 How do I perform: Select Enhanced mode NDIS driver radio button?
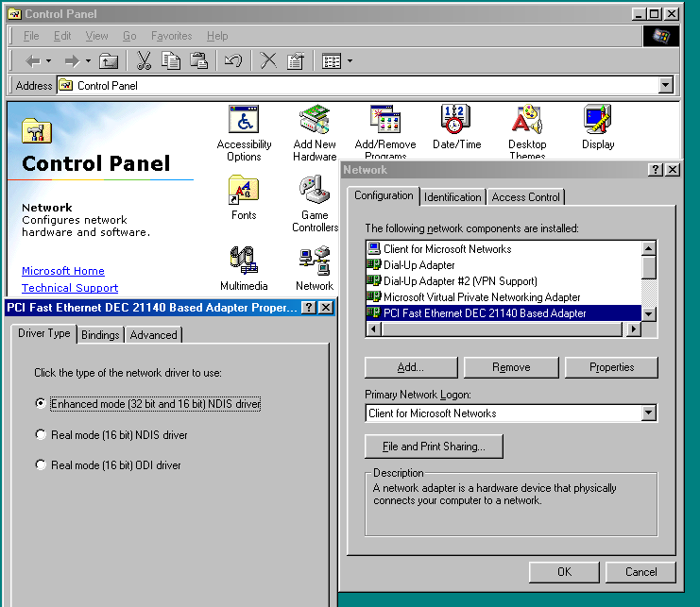(x=41, y=403)
